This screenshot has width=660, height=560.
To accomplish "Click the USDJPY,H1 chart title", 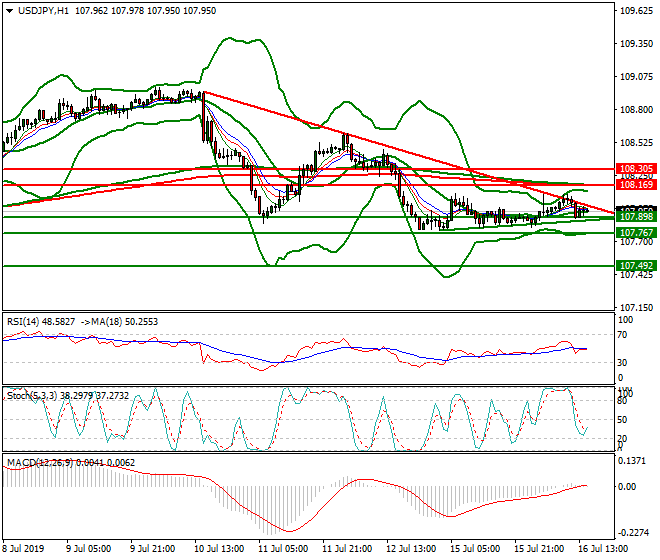I will click(43, 11).
